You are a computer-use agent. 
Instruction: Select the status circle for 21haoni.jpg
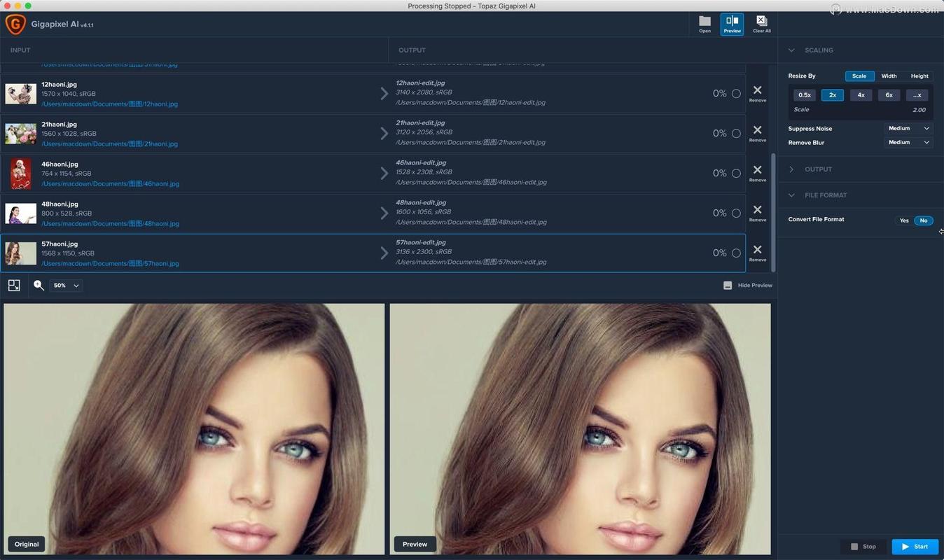pyautogui.click(x=736, y=133)
